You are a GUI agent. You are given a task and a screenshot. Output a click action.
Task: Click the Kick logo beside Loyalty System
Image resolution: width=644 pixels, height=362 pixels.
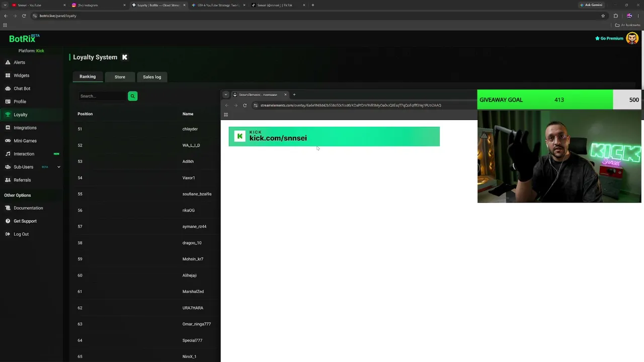tap(125, 57)
